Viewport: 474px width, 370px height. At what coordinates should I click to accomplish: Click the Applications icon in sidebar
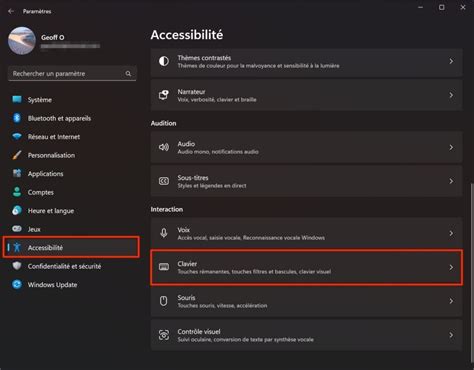17,173
